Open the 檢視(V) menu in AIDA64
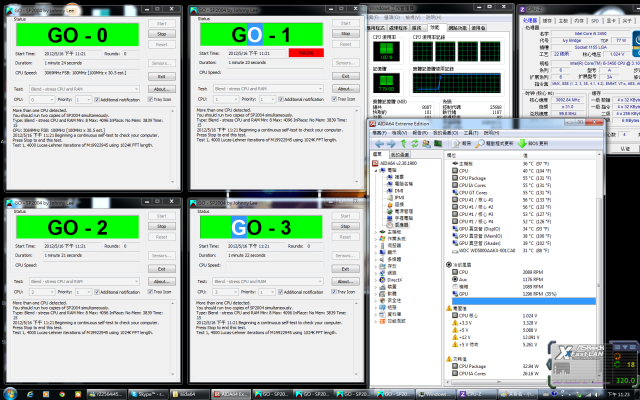Viewport: 640px width, 400px height. coord(400,133)
